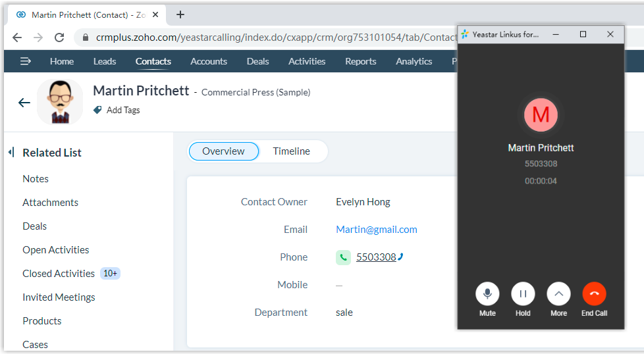Reload the browser page
Image resolution: width=644 pixels, height=354 pixels.
[59, 38]
